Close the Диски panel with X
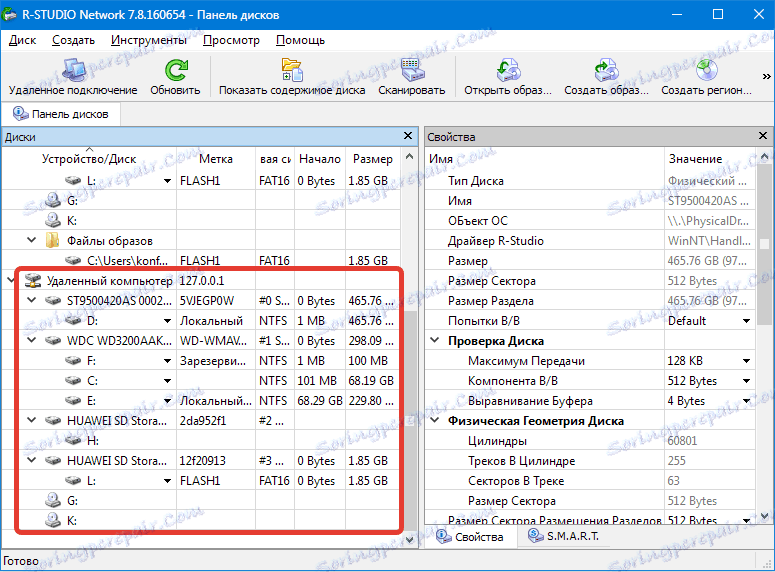775x572 pixels. pos(407,136)
